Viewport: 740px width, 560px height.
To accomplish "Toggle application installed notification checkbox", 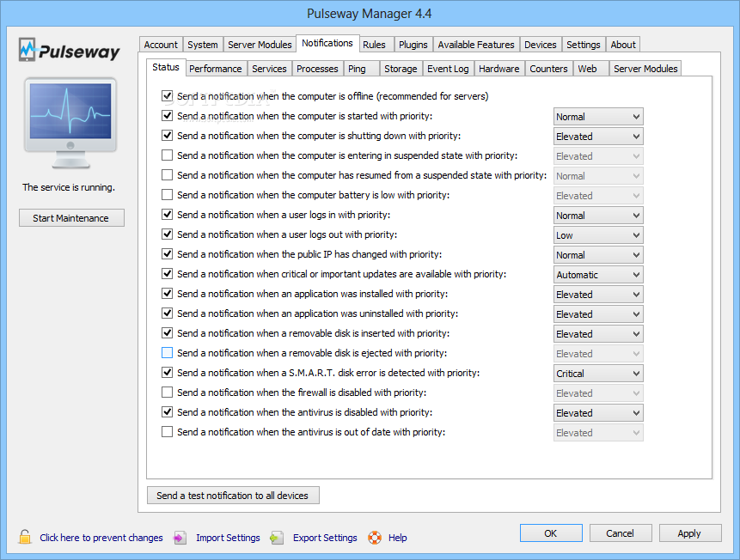I will 167,294.
